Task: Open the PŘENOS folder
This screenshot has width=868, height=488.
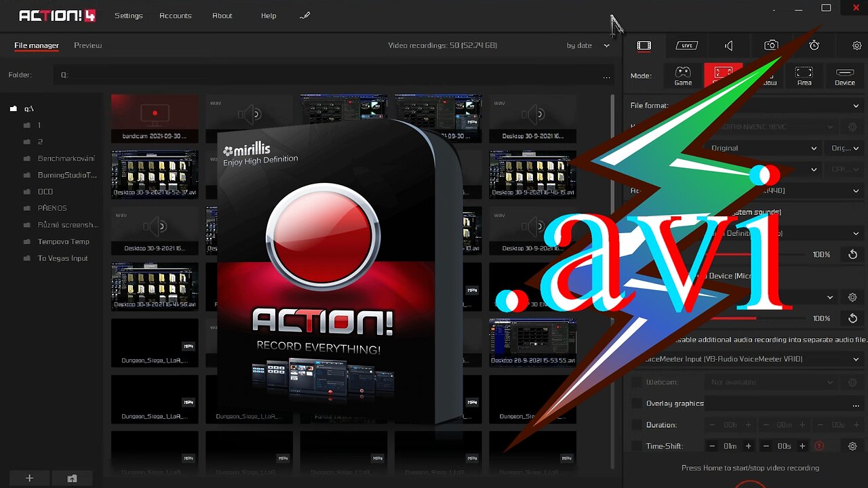Action: click(52, 208)
